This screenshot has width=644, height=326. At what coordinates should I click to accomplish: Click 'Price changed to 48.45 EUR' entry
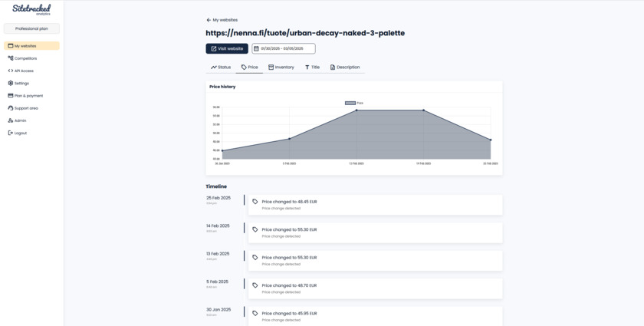[375, 205]
